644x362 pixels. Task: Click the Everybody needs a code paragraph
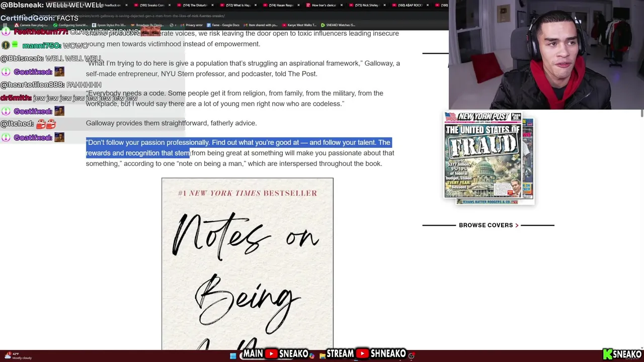234,99
